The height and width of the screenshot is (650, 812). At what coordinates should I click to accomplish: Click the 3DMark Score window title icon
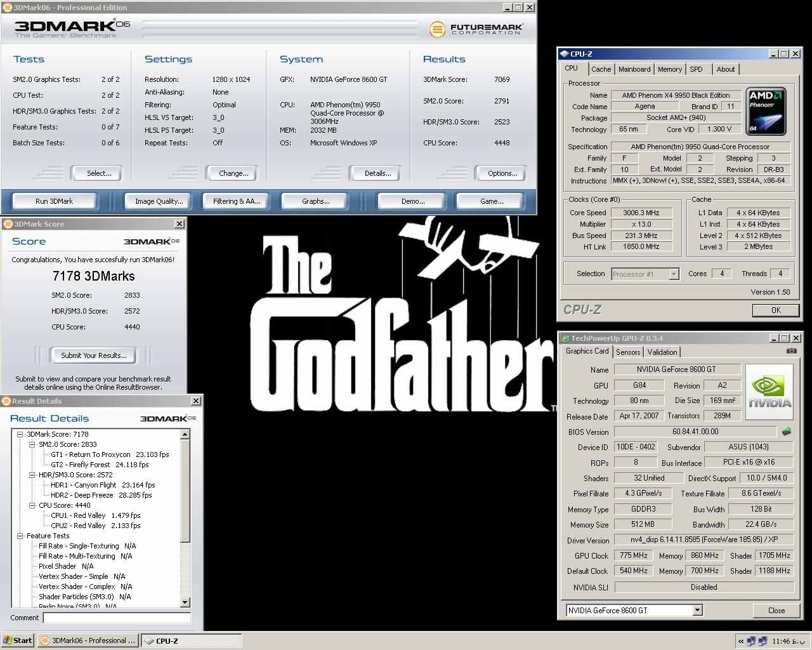click(x=7, y=224)
